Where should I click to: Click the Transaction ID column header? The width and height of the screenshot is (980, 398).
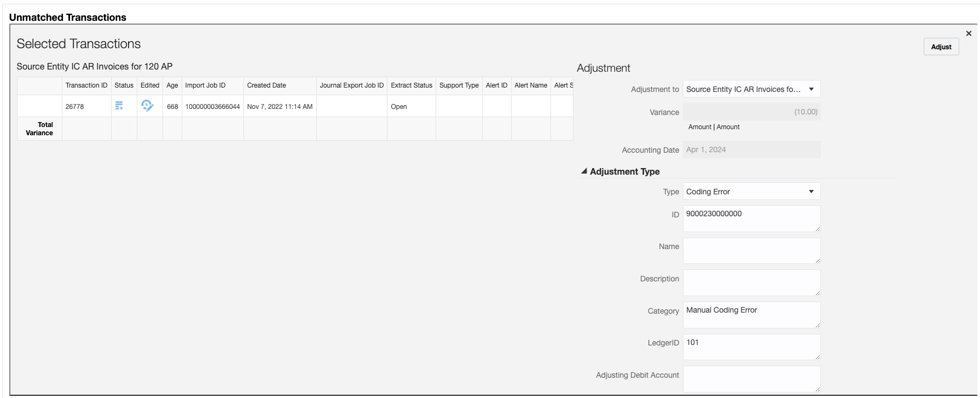[86, 85]
